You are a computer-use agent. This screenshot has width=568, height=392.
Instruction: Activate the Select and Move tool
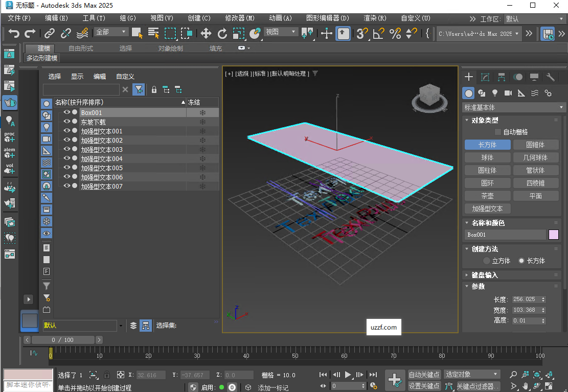coord(207,33)
